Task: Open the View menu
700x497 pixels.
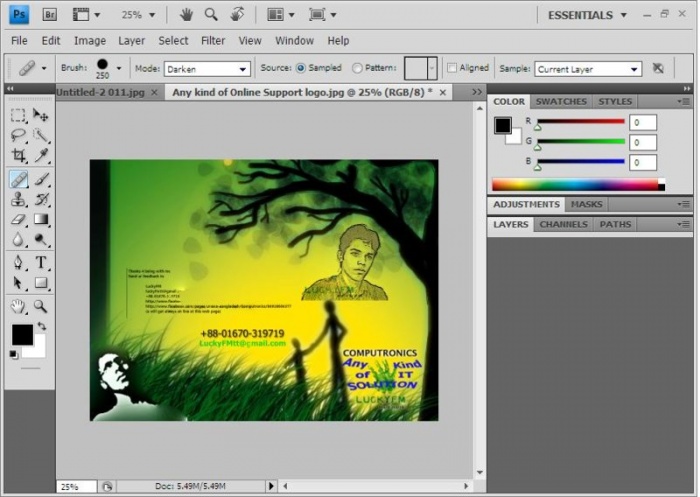Action: point(250,41)
